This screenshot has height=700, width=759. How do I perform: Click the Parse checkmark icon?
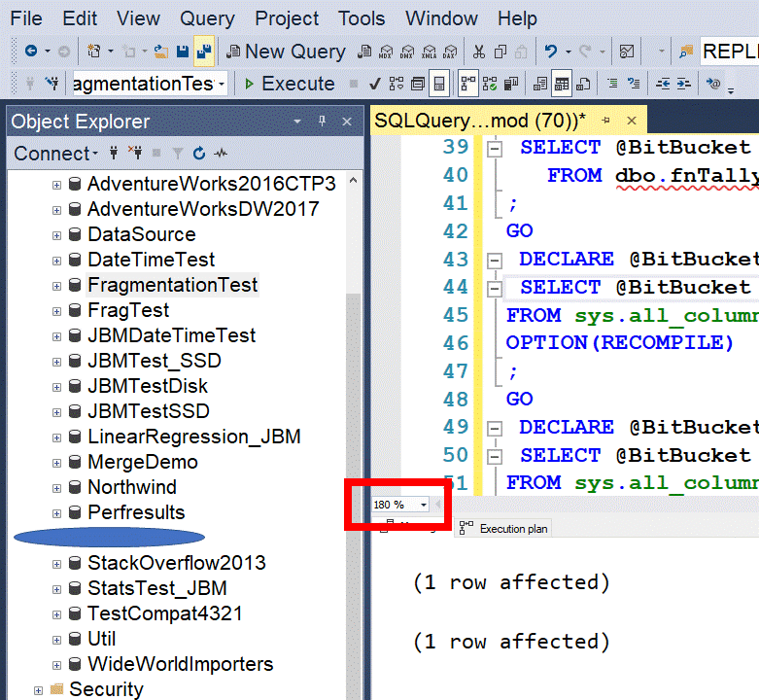(x=375, y=85)
